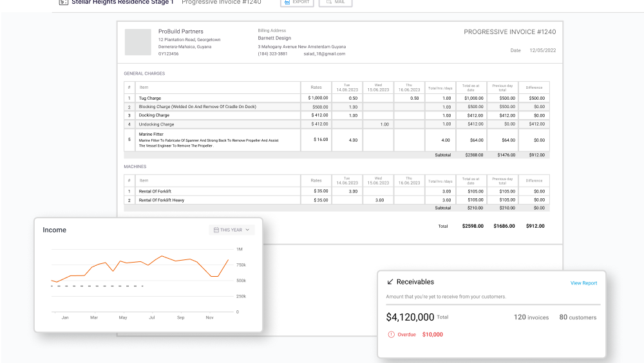Click the 80 customers count
Viewport: 644px width, 363px height.
(x=578, y=317)
